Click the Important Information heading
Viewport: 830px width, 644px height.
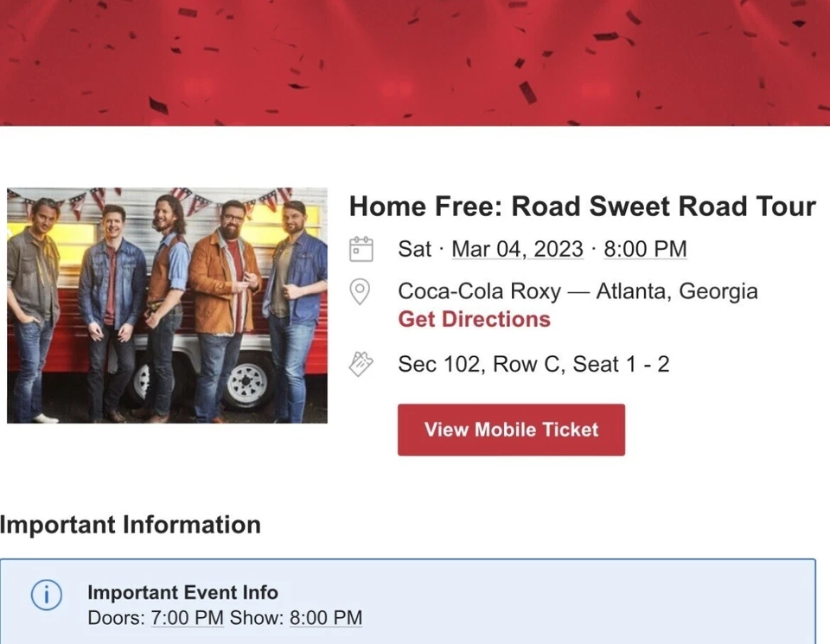[x=131, y=525]
